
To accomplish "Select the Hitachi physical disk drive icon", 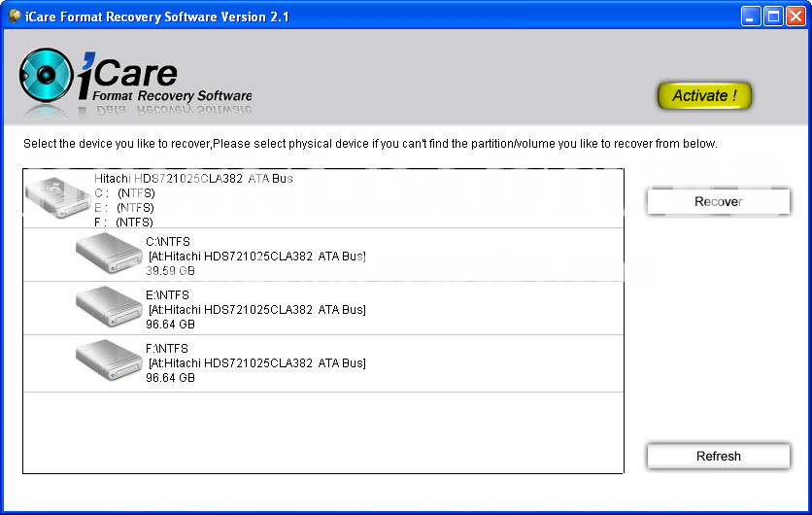I will click(x=58, y=197).
